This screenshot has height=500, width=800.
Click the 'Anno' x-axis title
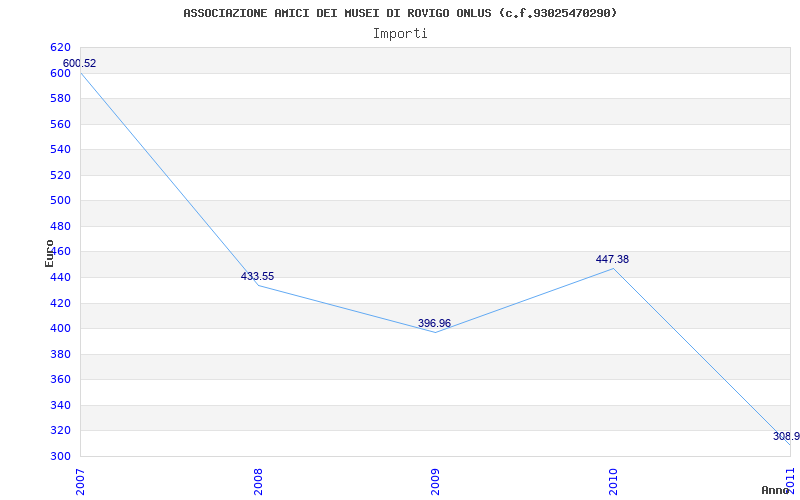776,490
